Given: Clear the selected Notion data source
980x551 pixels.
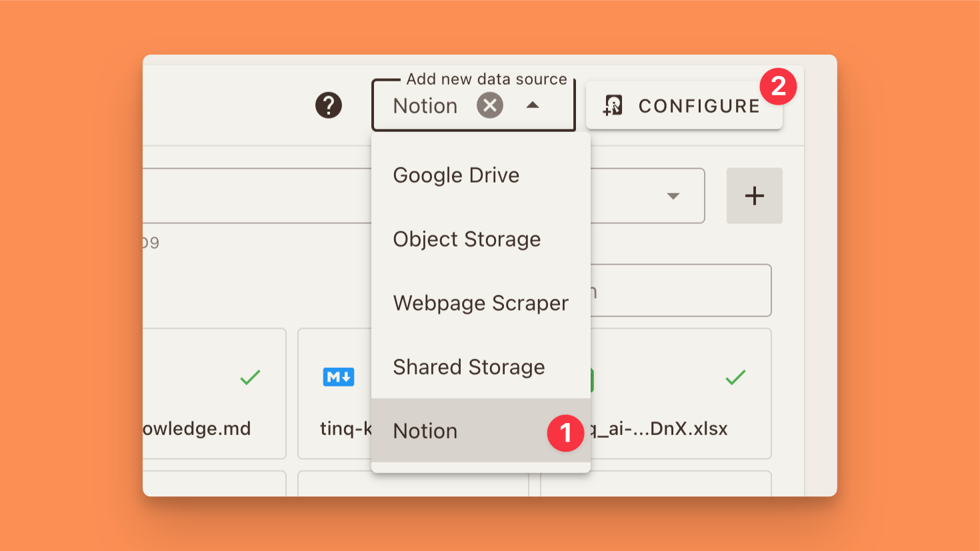Looking at the screenshot, I should pyautogui.click(x=489, y=105).
